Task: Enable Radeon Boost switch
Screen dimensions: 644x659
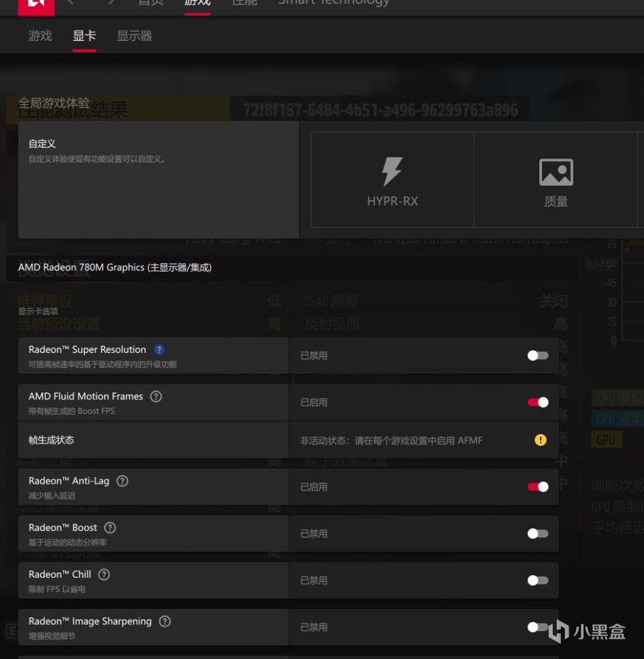Action: click(538, 534)
